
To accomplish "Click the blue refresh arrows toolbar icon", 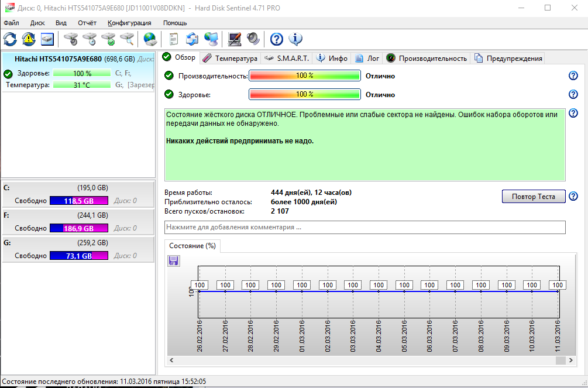I will (x=10, y=39).
